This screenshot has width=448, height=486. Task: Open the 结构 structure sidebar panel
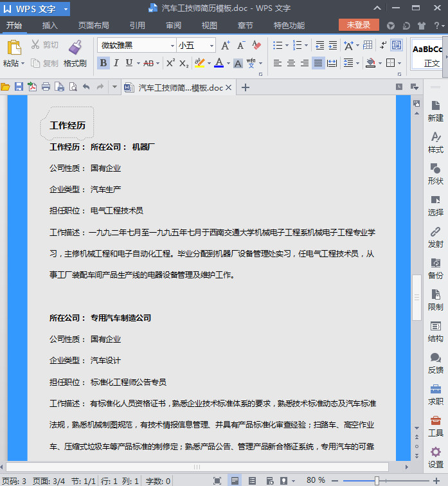435,332
